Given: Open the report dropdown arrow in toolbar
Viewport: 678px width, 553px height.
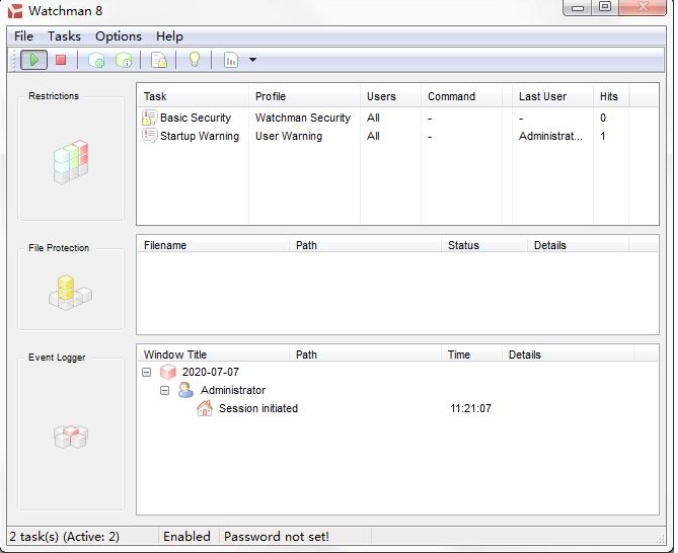Looking at the screenshot, I should [x=253, y=60].
